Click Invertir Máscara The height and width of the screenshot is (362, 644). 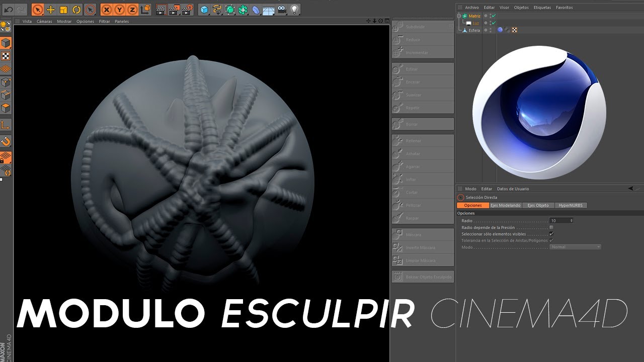(x=423, y=248)
